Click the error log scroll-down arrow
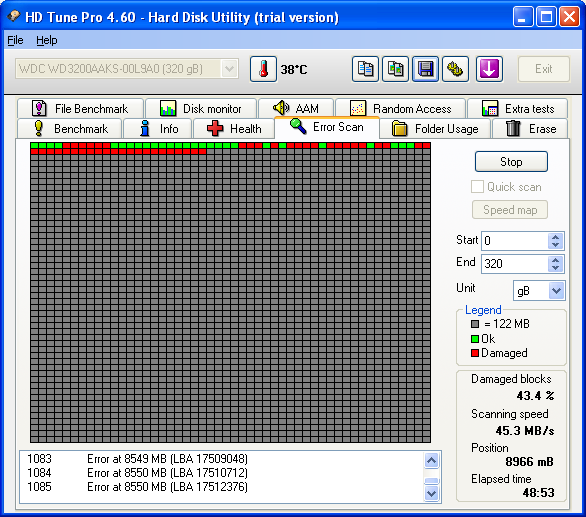Screen dimensions: 586x517 point(432,493)
